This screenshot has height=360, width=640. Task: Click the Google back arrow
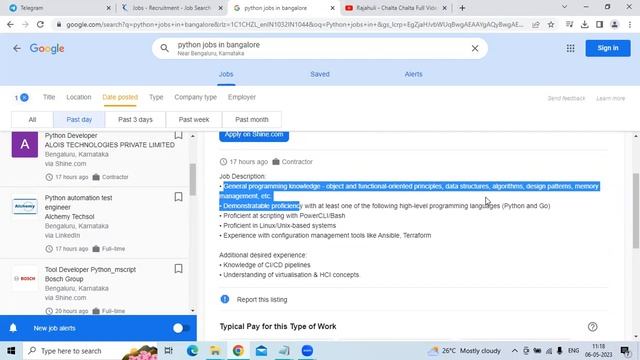(17, 48)
